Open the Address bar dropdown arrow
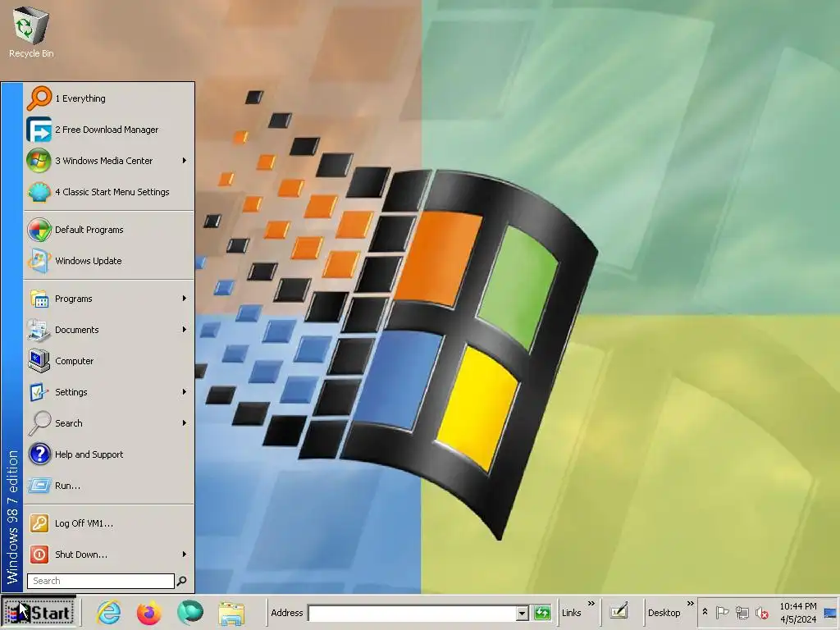 [x=523, y=613]
